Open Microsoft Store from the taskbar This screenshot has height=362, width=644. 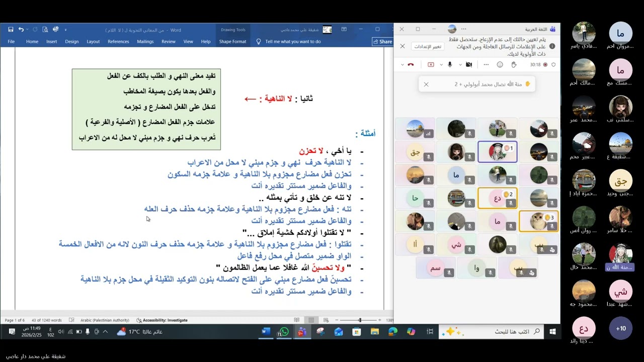coord(357,332)
